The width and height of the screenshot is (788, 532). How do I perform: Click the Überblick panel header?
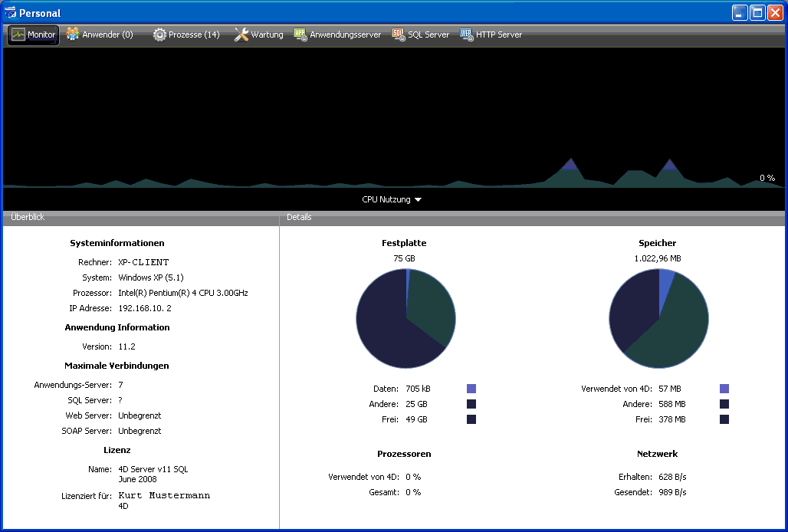141,218
